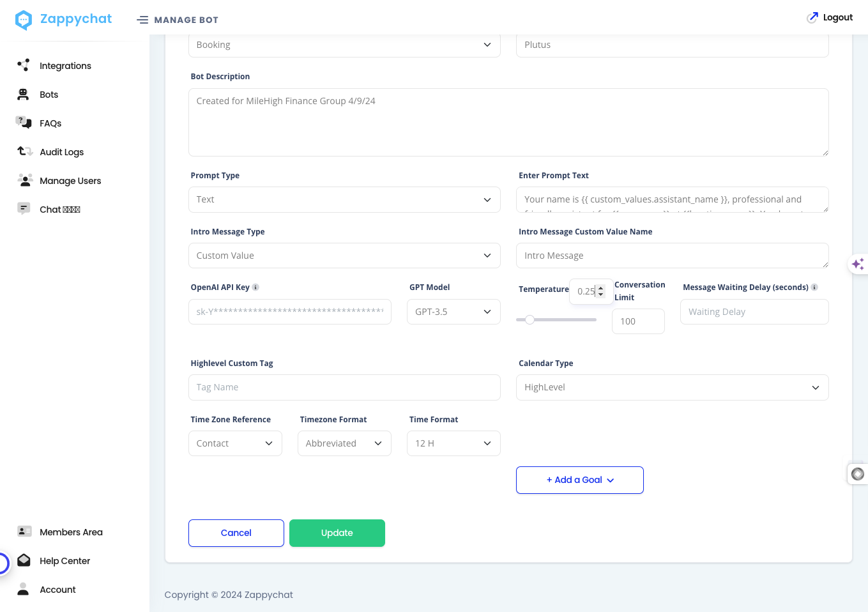Click the partial blue circle widget at the left edge

pyautogui.click(x=3, y=563)
